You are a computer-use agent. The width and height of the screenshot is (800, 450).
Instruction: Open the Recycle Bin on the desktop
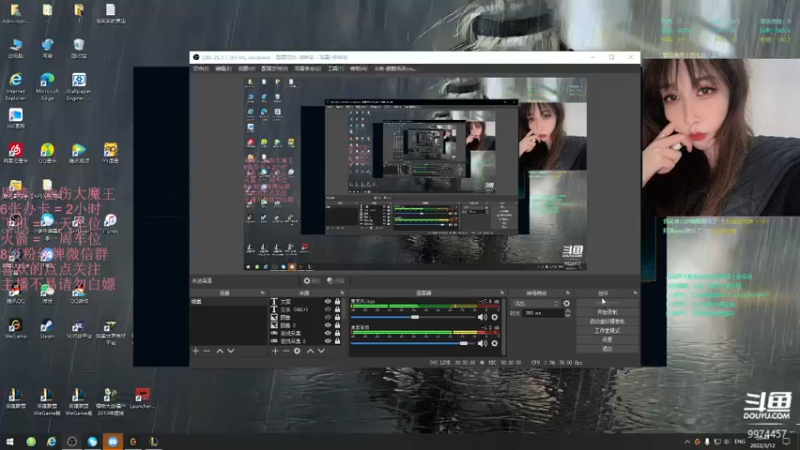coord(79,48)
